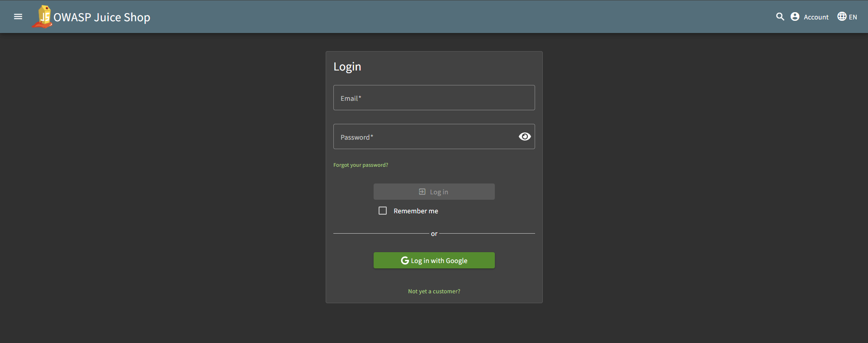Screen dimensions: 868x343
Task: Open the search magnifier icon
Action: point(780,17)
